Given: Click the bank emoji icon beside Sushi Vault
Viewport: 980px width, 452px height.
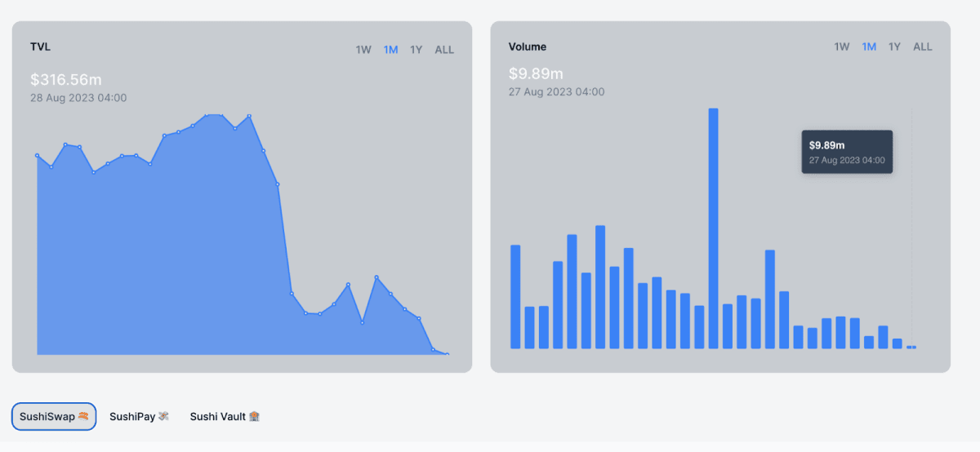Looking at the screenshot, I should 254,416.
